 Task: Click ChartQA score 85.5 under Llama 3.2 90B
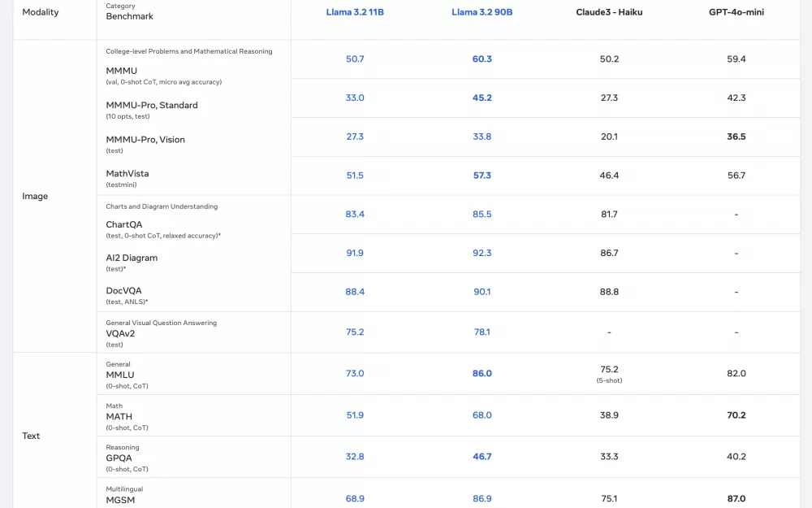(x=482, y=214)
